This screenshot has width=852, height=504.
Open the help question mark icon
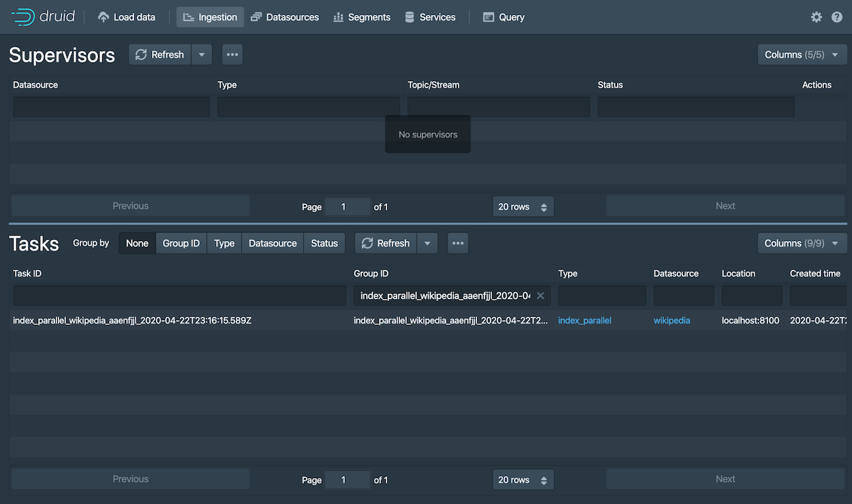point(837,17)
